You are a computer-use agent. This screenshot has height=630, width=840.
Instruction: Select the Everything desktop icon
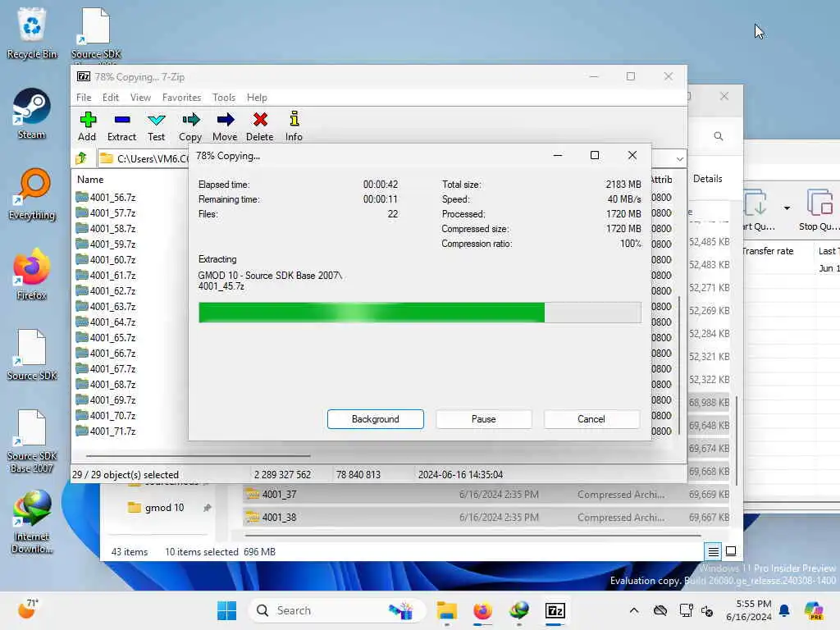pyautogui.click(x=32, y=194)
